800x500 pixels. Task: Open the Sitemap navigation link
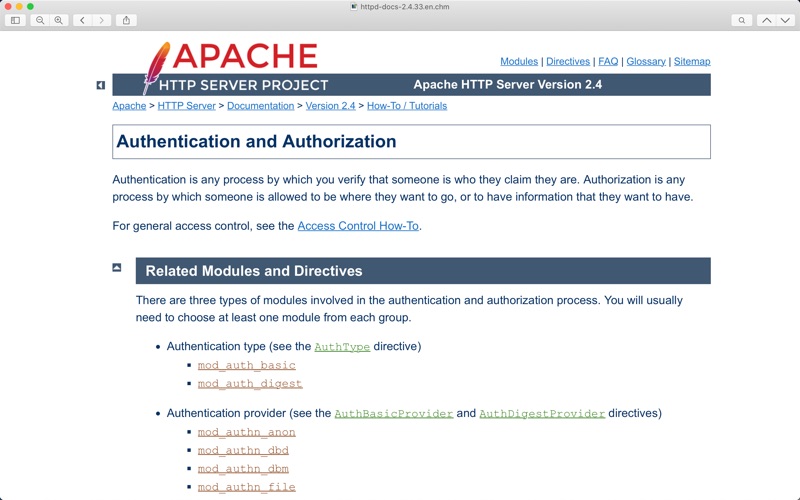coord(692,61)
